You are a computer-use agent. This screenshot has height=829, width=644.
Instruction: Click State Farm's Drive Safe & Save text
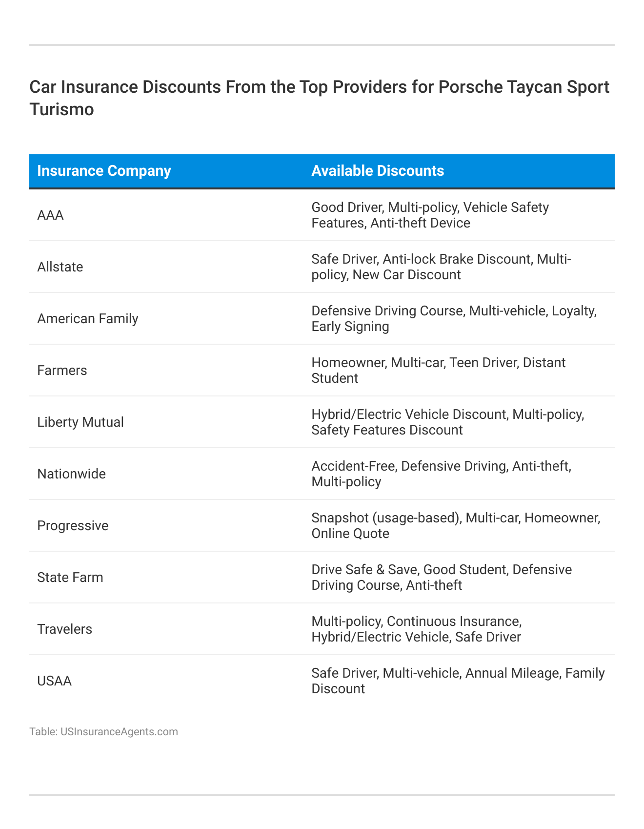[442, 578]
